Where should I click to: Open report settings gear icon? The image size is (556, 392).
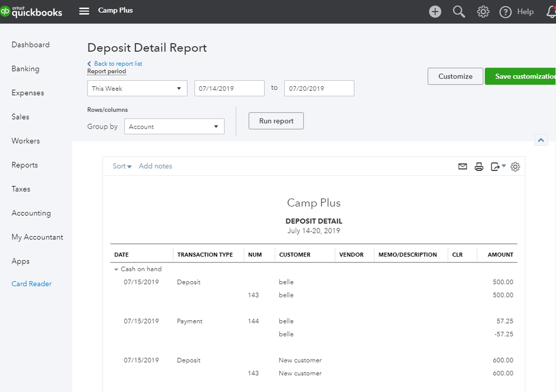coord(515,166)
